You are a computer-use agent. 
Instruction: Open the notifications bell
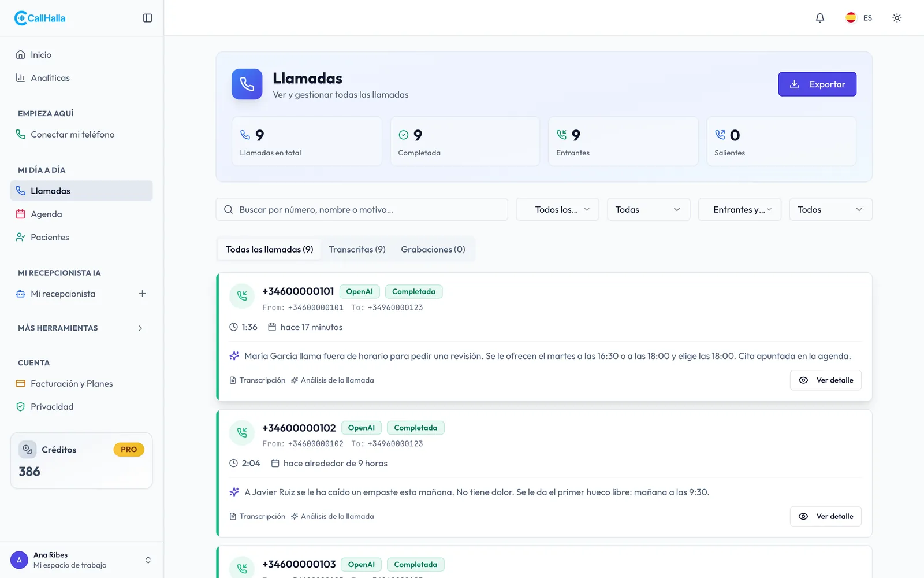coord(819,18)
